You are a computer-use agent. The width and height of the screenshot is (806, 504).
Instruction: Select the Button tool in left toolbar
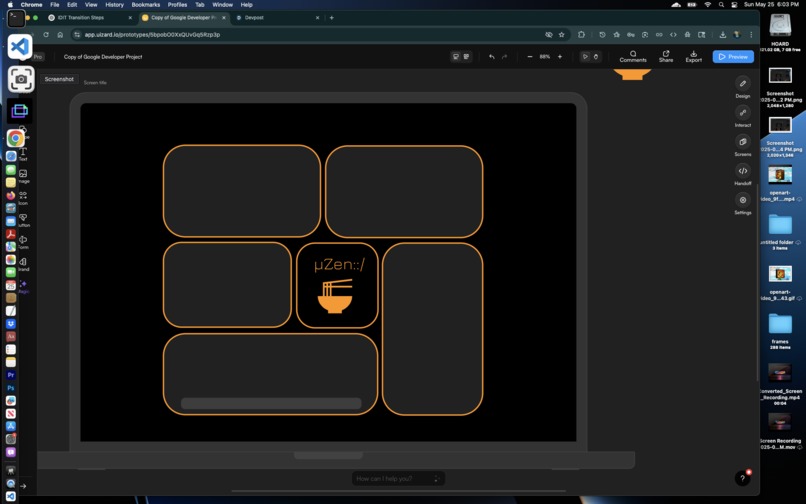(x=23, y=220)
